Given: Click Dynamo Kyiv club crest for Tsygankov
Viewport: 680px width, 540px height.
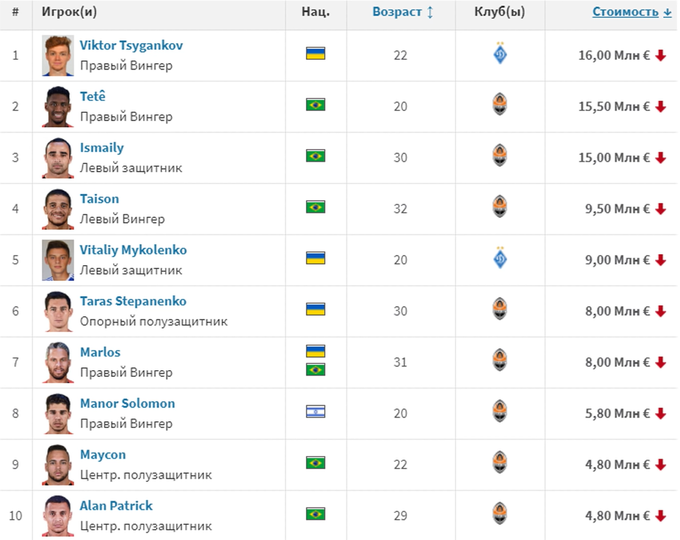Looking at the screenshot, I should click(500, 55).
